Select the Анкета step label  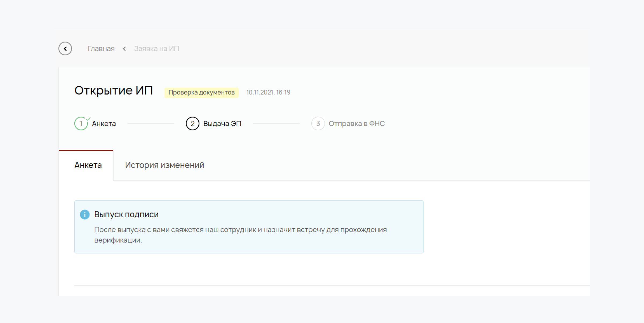104,124
